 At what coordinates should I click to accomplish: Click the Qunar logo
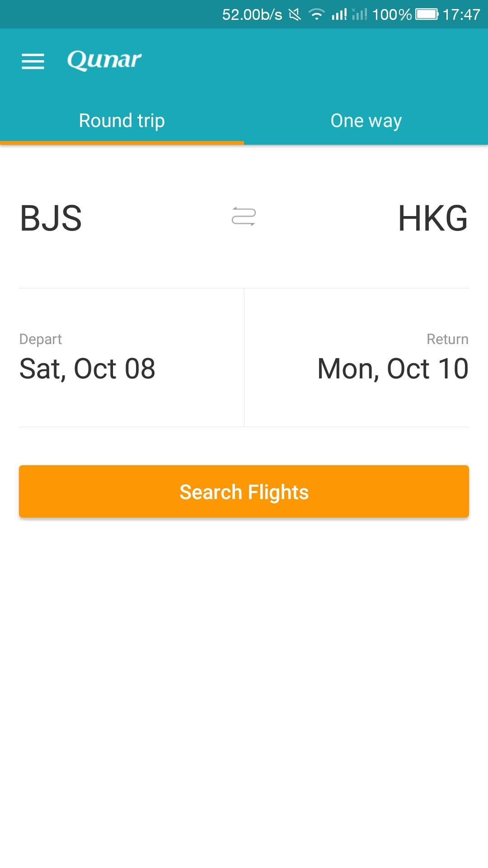click(x=104, y=60)
